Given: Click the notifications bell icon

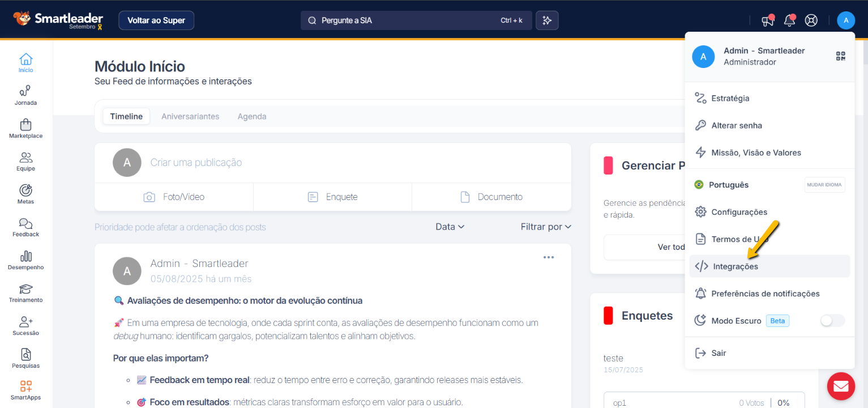Looking at the screenshot, I should (789, 20).
